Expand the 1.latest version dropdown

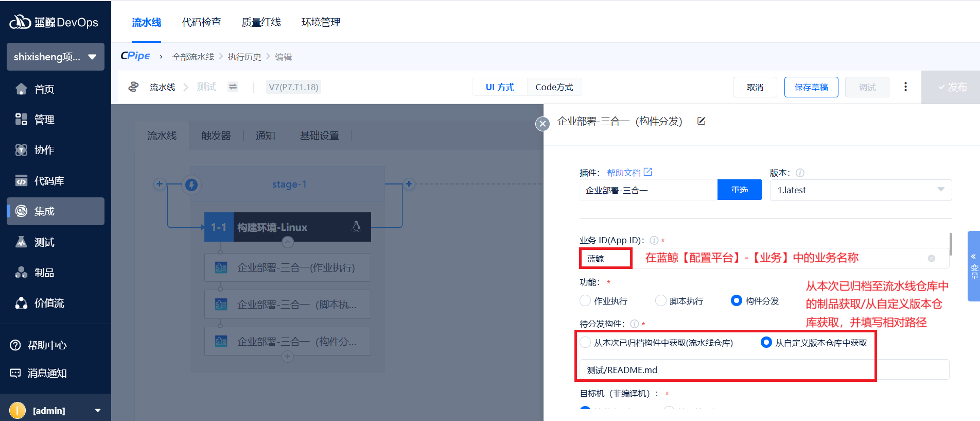[940, 190]
